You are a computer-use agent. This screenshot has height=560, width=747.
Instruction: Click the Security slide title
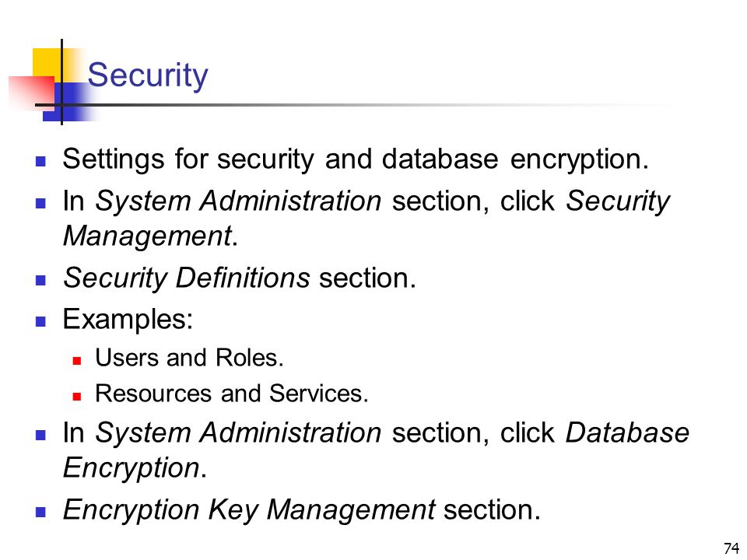[148, 75]
